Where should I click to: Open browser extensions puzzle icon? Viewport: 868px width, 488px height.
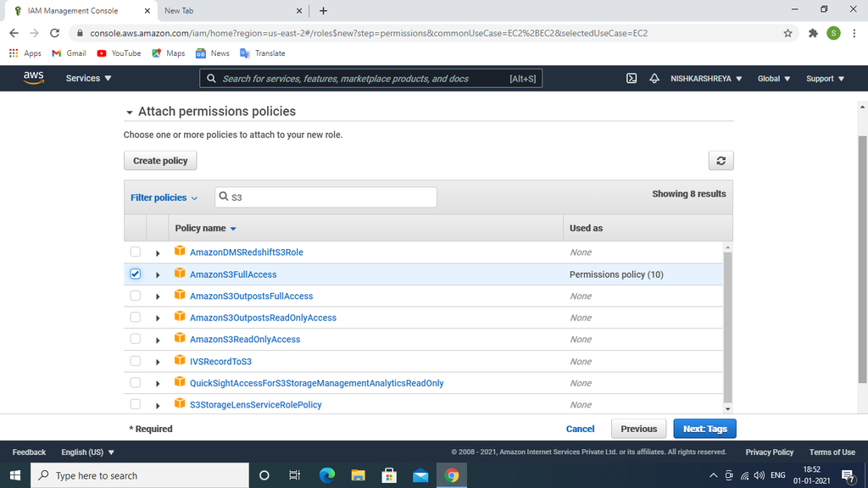tap(812, 32)
